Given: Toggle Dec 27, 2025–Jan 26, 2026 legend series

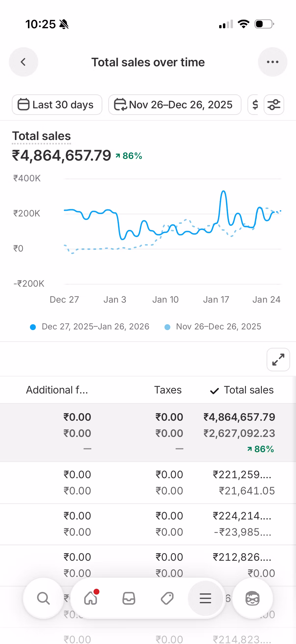Looking at the screenshot, I should click(x=89, y=327).
